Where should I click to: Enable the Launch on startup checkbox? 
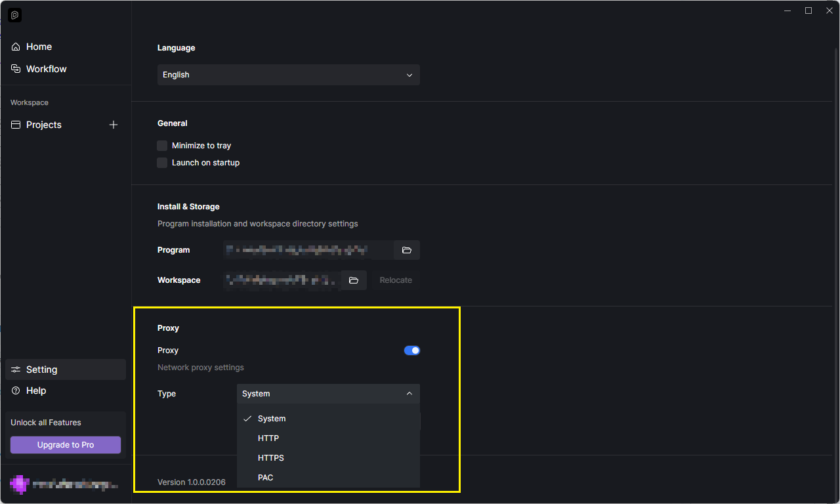[162, 163]
